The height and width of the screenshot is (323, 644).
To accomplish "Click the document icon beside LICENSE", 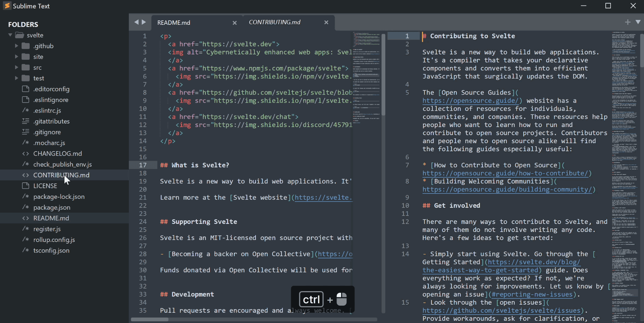I will coord(26,186).
